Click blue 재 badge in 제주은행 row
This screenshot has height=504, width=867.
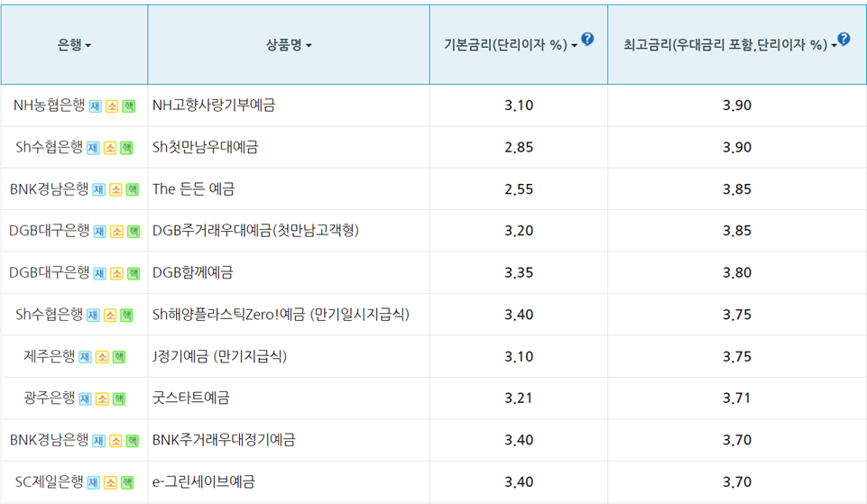coord(85,358)
